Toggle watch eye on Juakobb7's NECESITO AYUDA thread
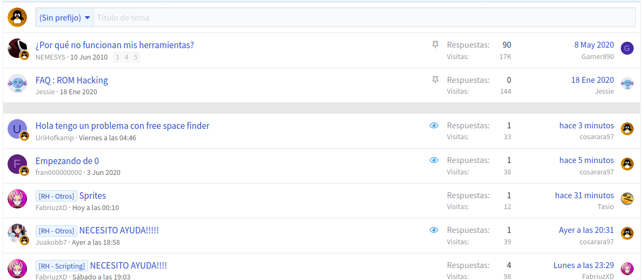 434,230
